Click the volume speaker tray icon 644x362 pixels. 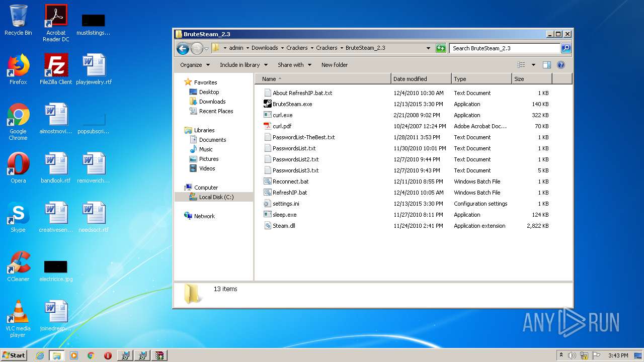(x=572, y=355)
